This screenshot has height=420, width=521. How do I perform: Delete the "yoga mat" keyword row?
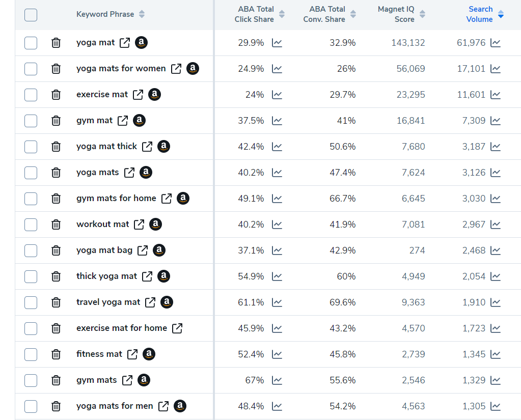click(57, 43)
